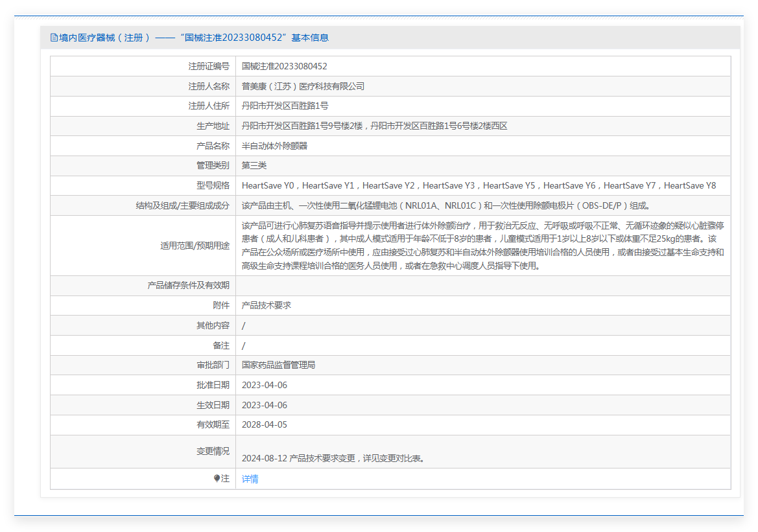The image size is (758, 532).
Task: Select product name 半自动体外除颤器
Action: click(274, 146)
